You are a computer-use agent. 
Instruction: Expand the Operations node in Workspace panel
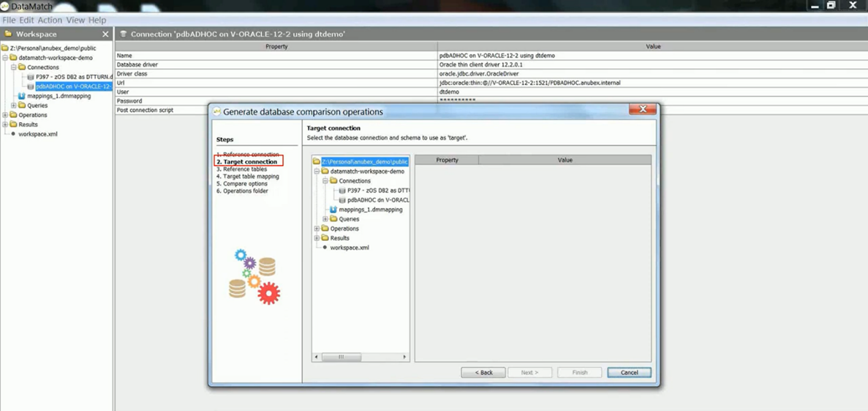[5, 115]
